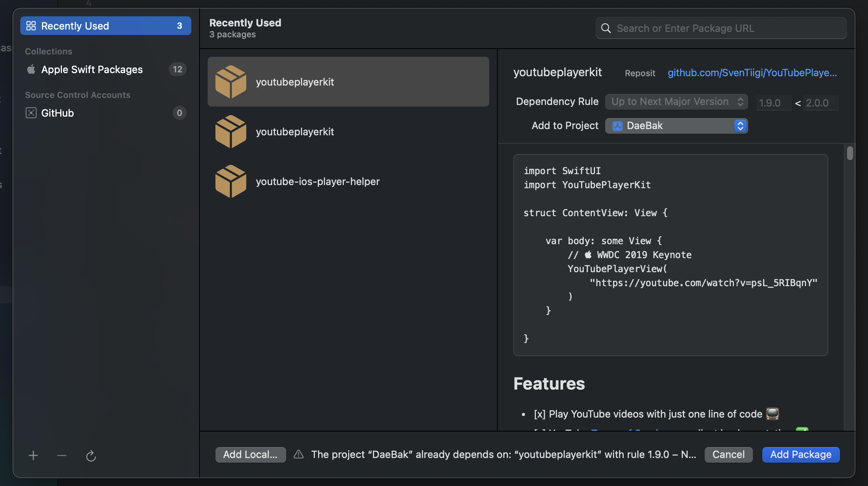868x486 pixels.
Task: Click the count badge 12 for Apple Swift Packages
Action: 177,69
